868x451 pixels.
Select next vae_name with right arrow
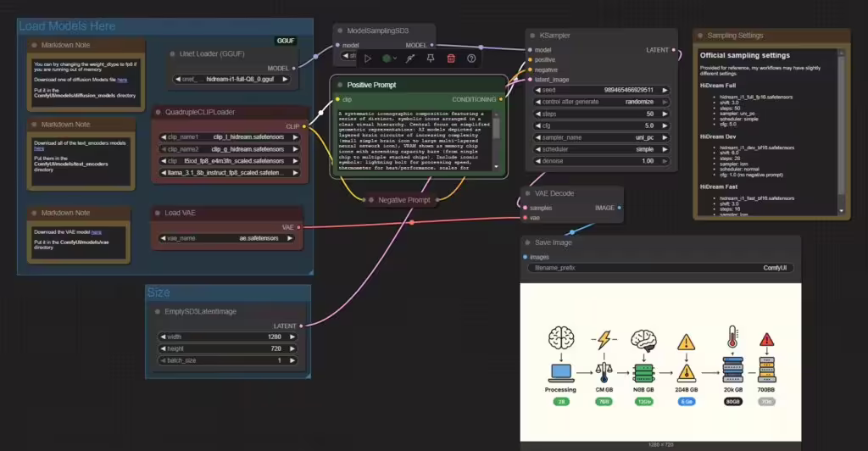click(290, 238)
